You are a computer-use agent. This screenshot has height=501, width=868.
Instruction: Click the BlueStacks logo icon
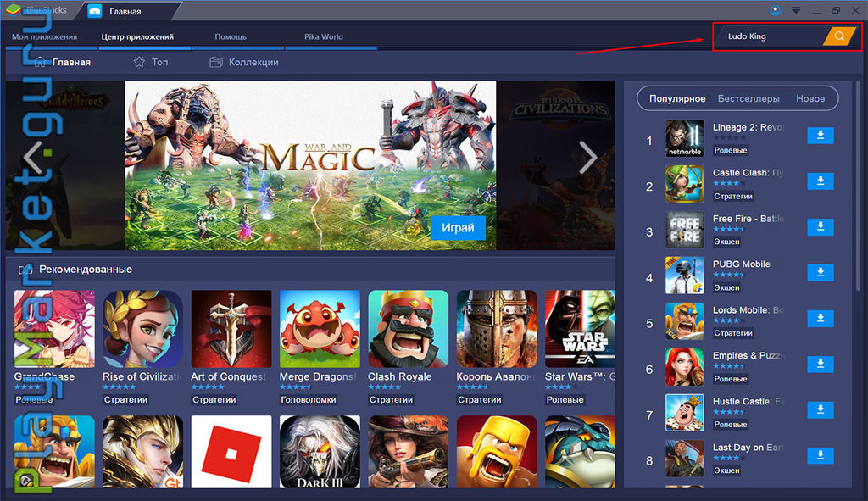[x=14, y=10]
